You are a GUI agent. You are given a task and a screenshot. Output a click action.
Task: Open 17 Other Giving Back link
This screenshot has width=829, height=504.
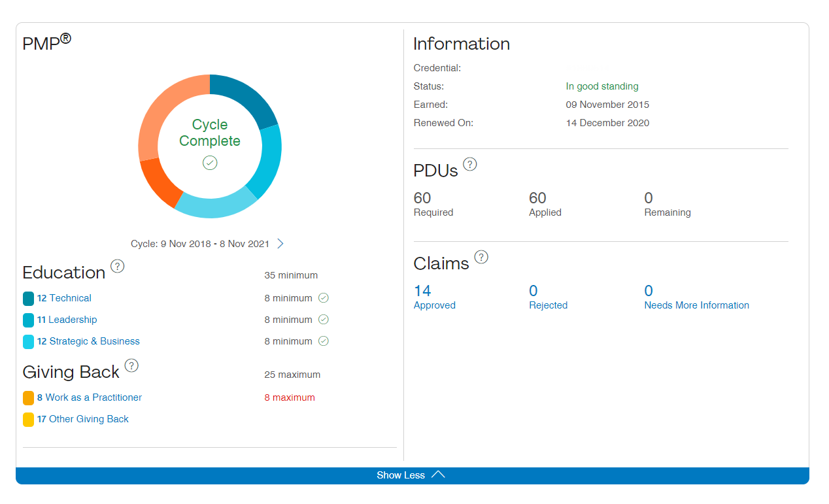click(x=82, y=419)
